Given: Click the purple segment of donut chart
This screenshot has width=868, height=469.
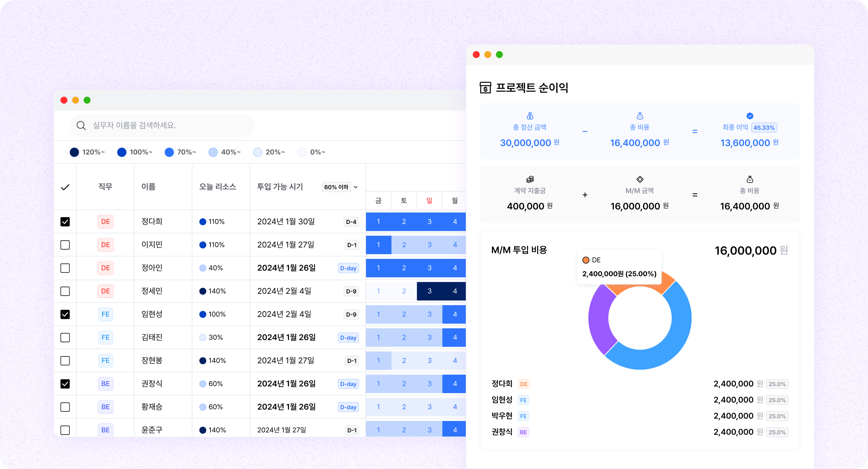Looking at the screenshot, I should 599,318.
